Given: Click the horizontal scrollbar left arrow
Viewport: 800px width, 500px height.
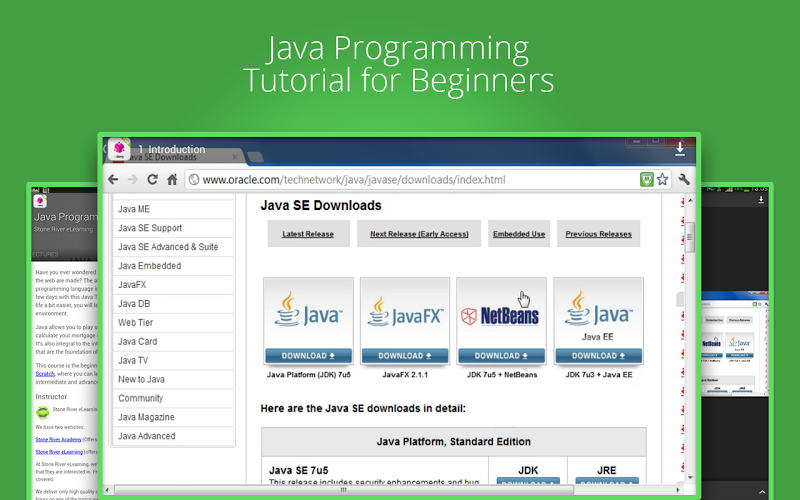Looking at the screenshot, I should point(108,490).
